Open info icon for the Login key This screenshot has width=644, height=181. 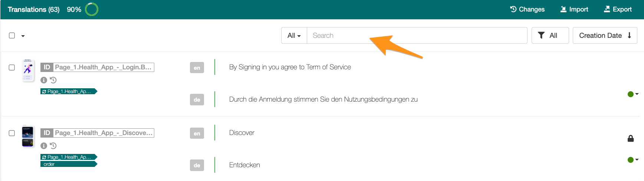[44, 80]
